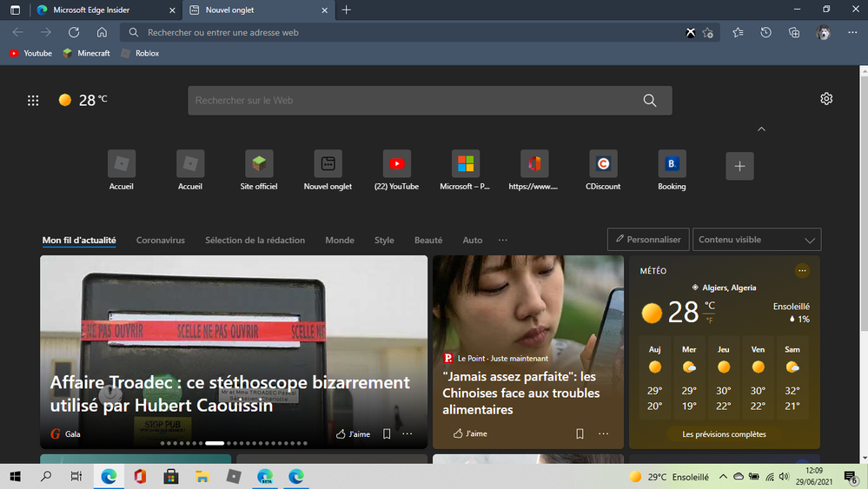
Task: Show more news categories ellipsis
Action: click(x=503, y=240)
